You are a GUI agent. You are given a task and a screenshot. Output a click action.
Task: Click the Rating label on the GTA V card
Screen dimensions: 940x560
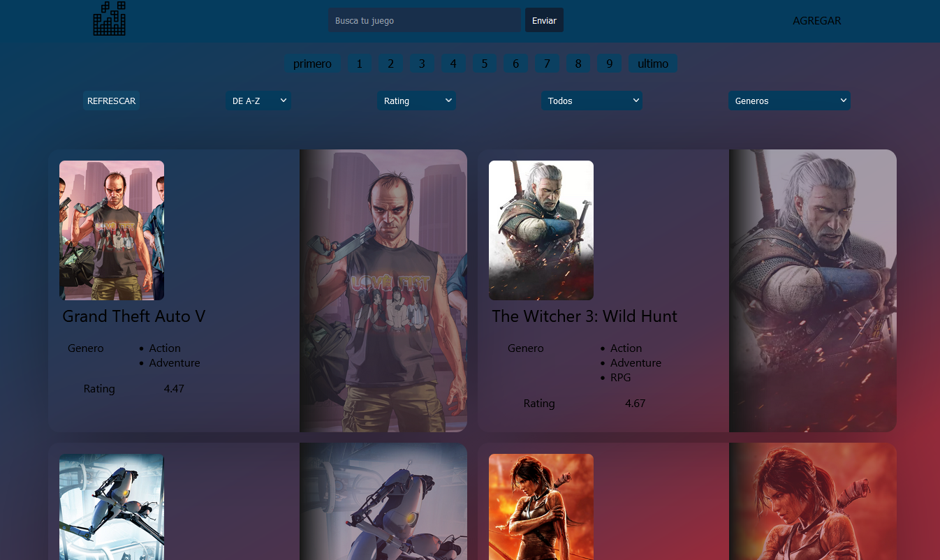click(x=99, y=389)
